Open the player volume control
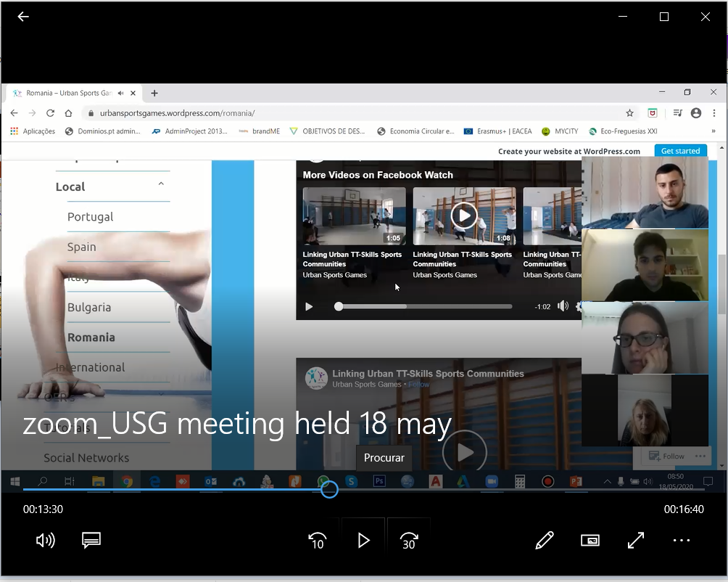The height and width of the screenshot is (582, 728). [x=45, y=540]
